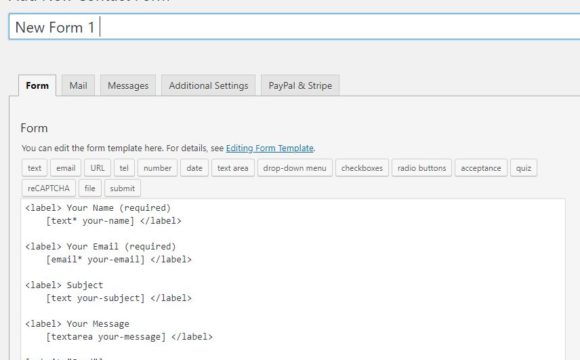580x360 pixels.
Task: Insert a tel field tag
Action: 124,168
